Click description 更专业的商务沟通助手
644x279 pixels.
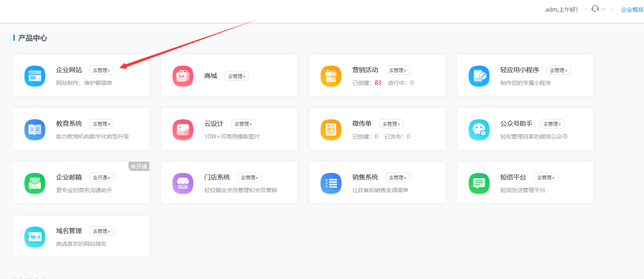click(84, 190)
